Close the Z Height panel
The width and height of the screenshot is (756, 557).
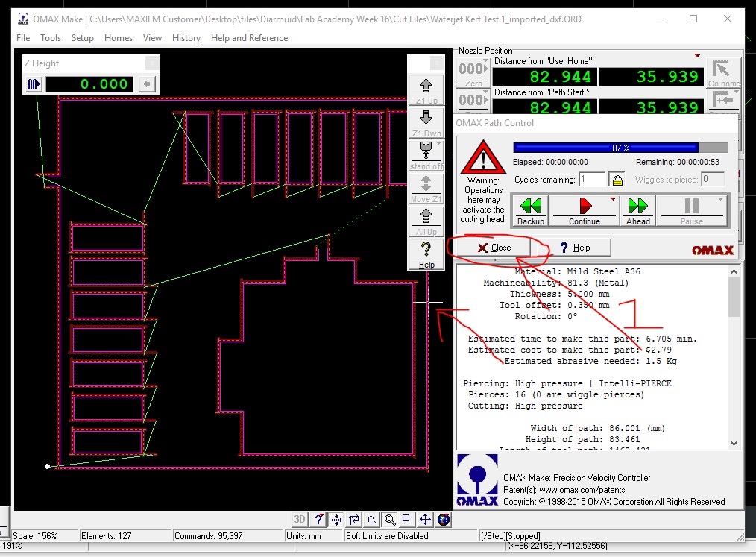152,63
